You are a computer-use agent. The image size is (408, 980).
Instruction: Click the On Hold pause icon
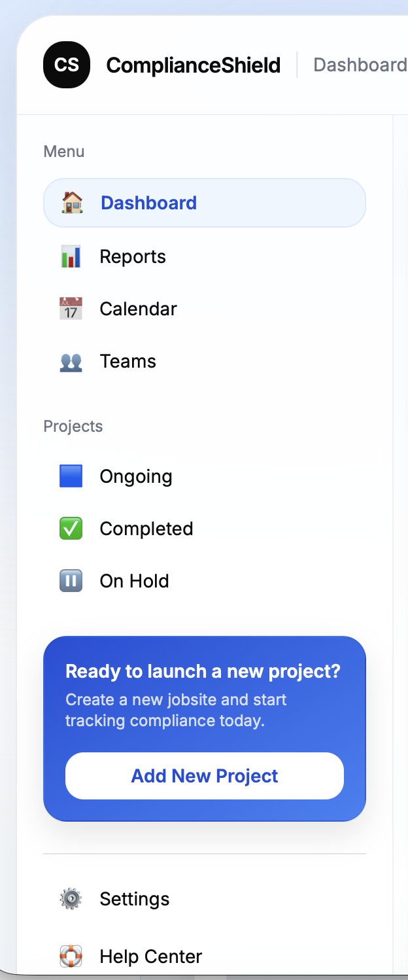71,581
